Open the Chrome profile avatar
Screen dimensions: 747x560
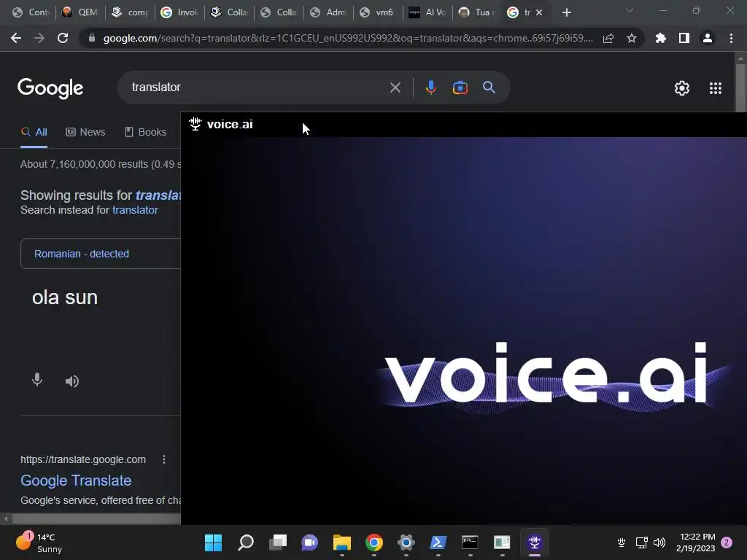[x=708, y=38]
